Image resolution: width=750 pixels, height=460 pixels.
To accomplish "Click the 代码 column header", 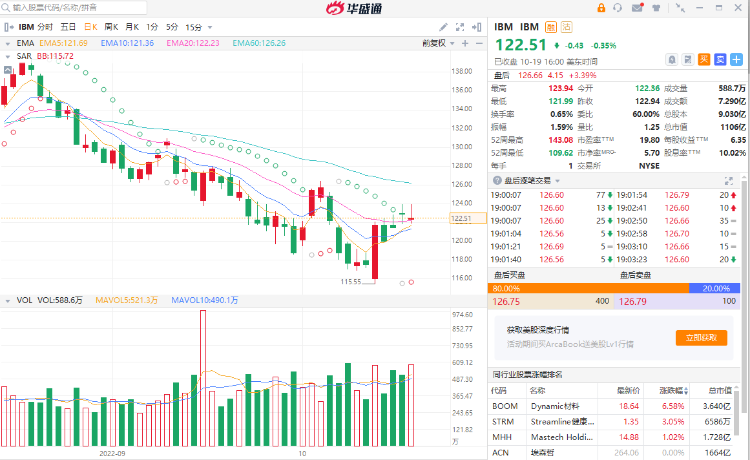I will [x=498, y=391].
